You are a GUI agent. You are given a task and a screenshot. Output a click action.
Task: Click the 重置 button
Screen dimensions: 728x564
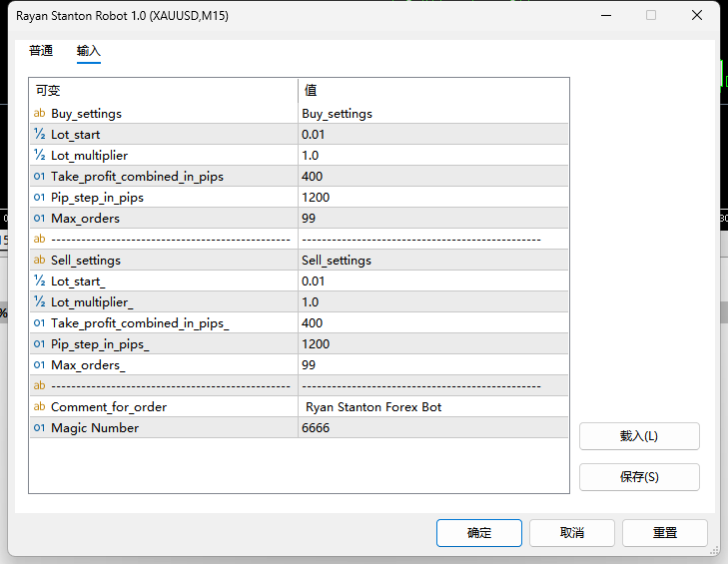coord(664,532)
